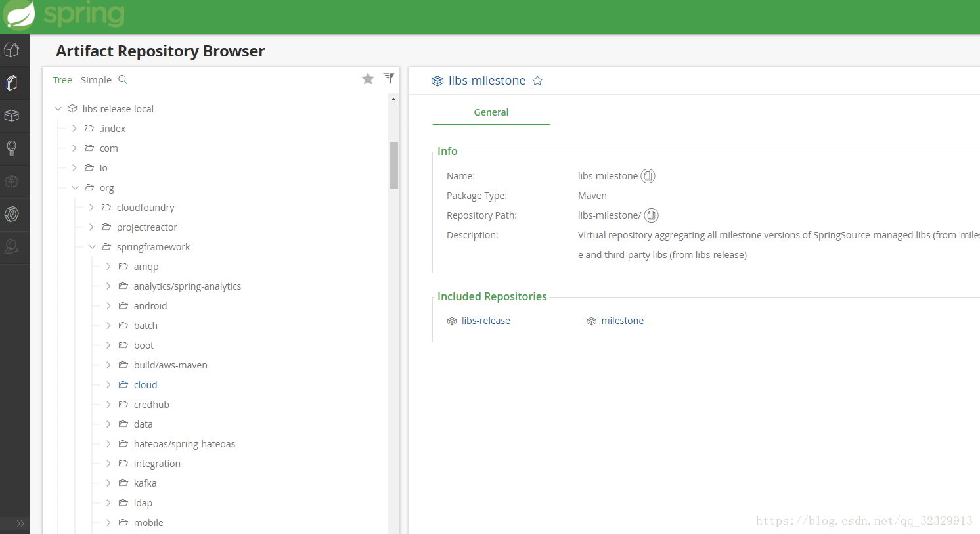
Task: Collapse the libs-release-local tree node
Action: tap(58, 109)
